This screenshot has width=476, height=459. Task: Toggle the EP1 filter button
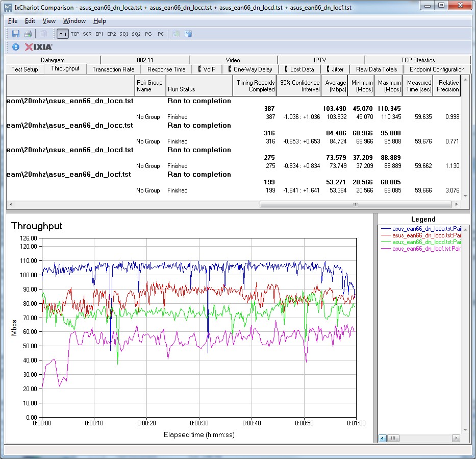click(99, 34)
